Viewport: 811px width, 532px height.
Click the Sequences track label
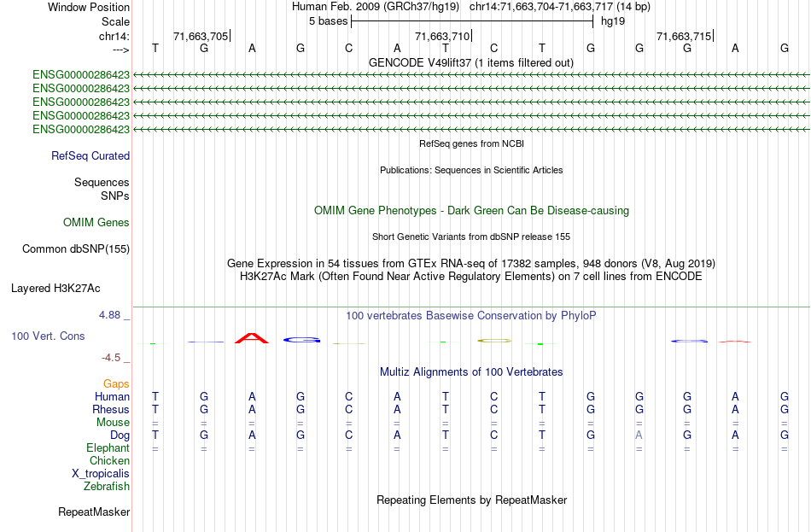pyautogui.click(x=102, y=182)
